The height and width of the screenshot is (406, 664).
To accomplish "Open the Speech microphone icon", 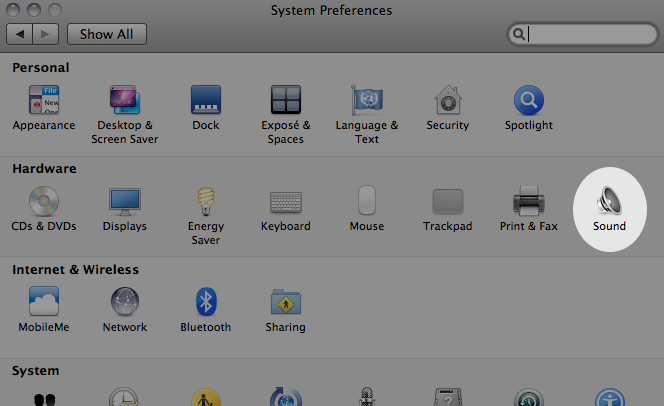I will (x=367, y=397).
